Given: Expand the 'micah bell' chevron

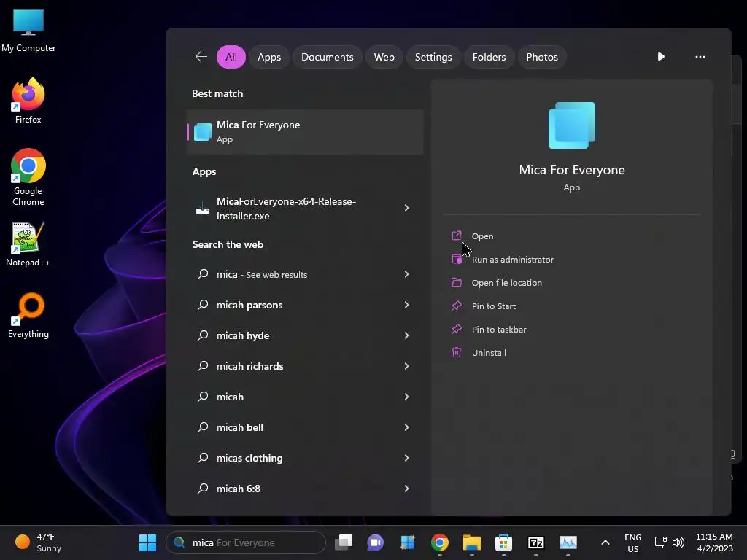Looking at the screenshot, I should tap(406, 427).
